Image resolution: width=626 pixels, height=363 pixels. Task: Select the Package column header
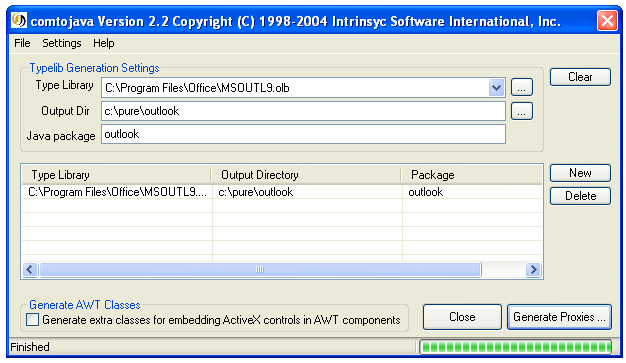tap(472, 175)
